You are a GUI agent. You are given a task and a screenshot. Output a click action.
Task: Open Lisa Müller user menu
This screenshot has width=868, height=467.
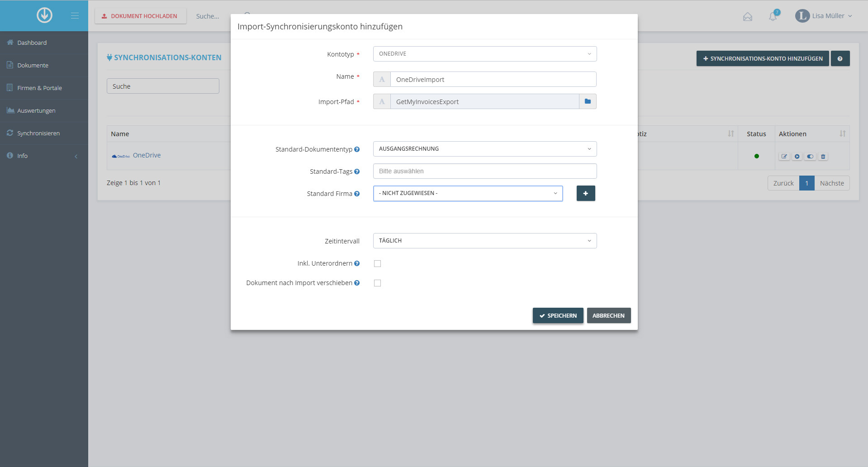click(824, 16)
